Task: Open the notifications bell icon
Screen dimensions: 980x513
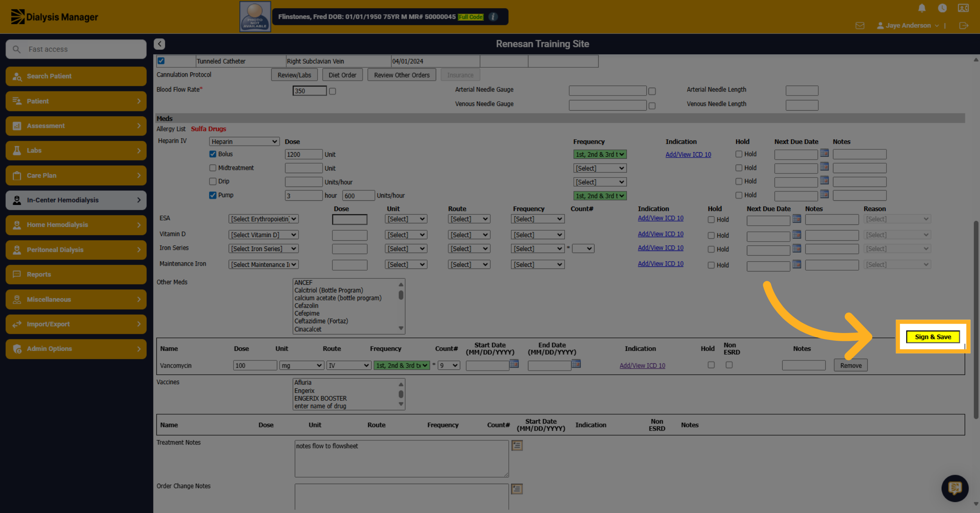Action: click(x=922, y=8)
